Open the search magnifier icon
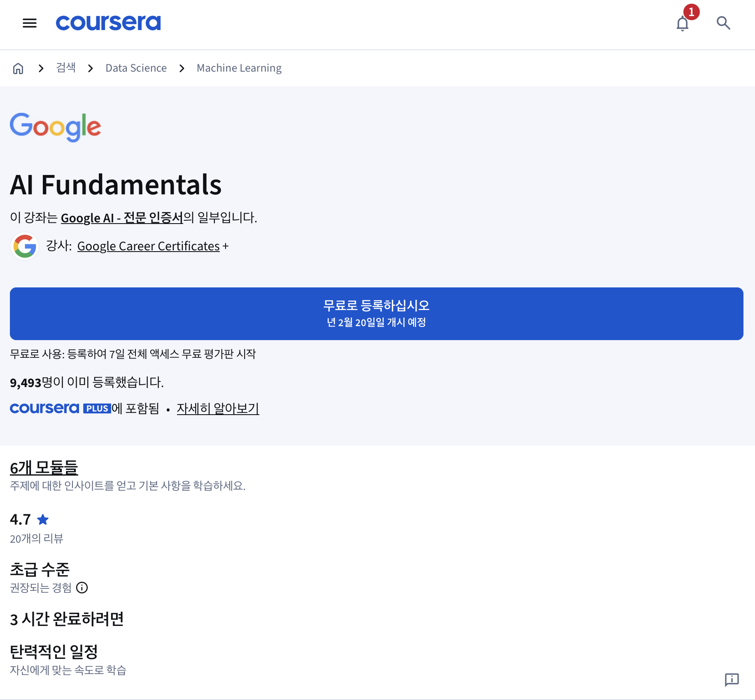This screenshot has height=700, width=755. [723, 23]
